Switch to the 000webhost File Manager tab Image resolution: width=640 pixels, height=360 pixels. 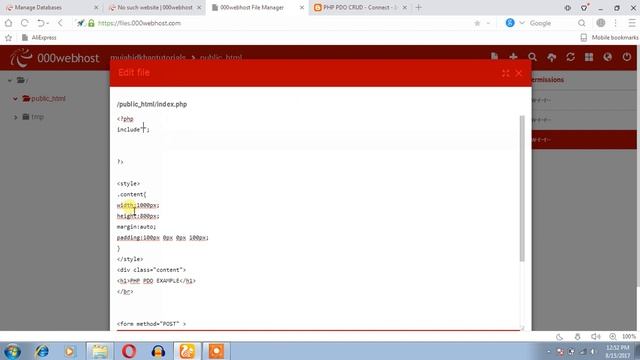click(257, 7)
